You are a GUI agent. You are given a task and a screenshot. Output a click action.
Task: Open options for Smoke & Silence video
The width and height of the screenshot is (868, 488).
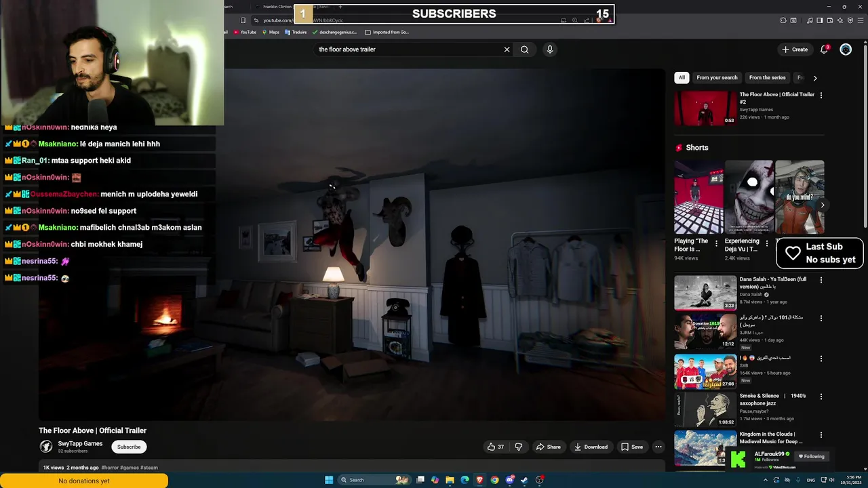[x=821, y=396]
